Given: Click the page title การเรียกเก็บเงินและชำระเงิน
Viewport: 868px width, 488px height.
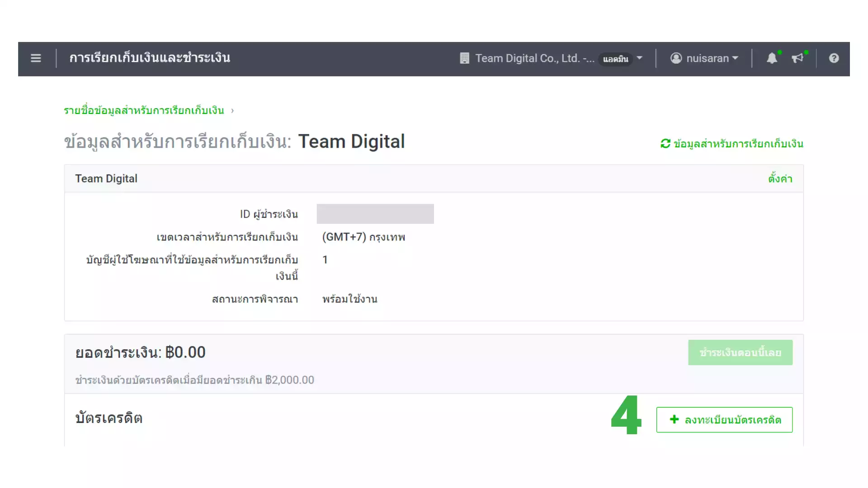Looking at the screenshot, I should pyautogui.click(x=150, y=58).
